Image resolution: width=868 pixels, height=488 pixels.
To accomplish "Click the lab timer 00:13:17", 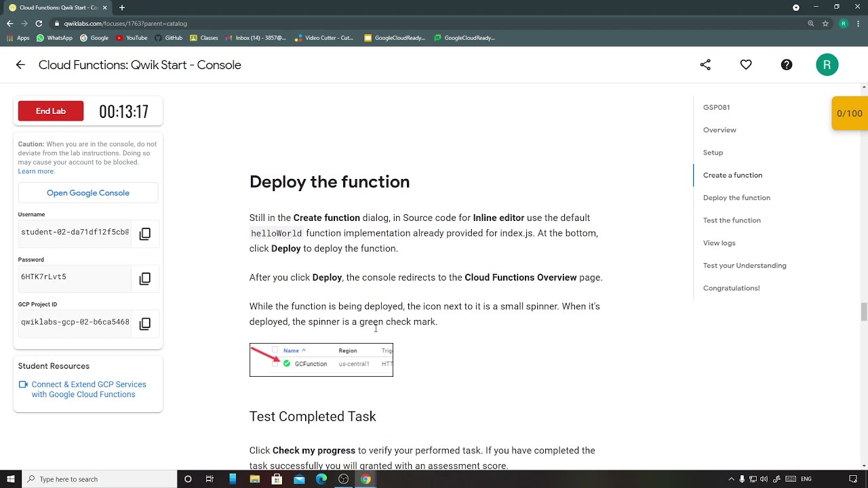I will coord(123,112).
